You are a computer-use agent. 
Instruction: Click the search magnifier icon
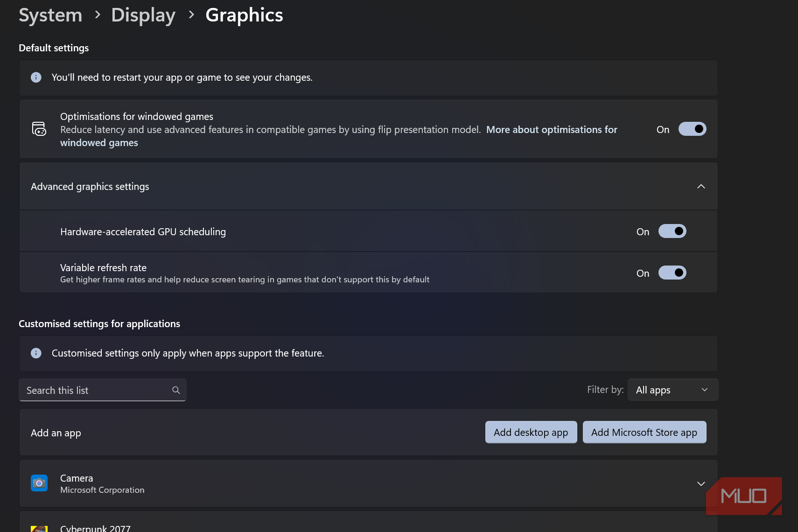pyautogui.click(x=176, y=390)
